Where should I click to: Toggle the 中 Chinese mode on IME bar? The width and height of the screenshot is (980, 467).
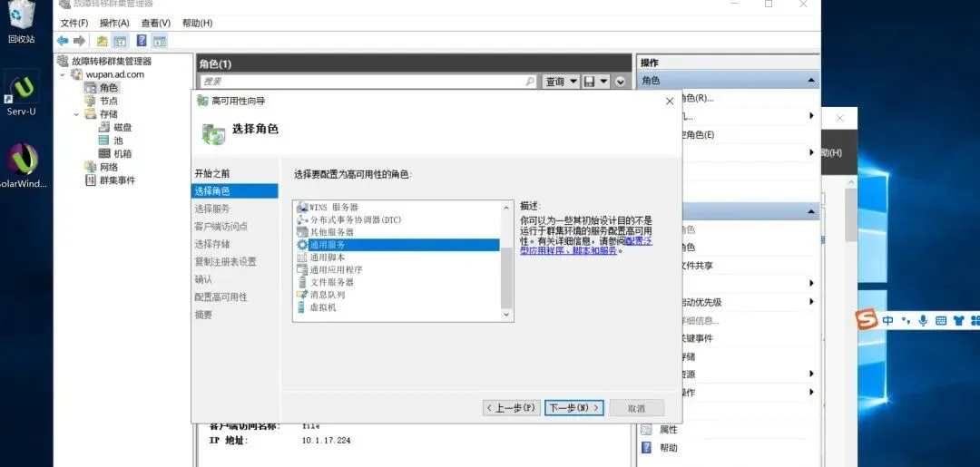(x=888, y=321)
